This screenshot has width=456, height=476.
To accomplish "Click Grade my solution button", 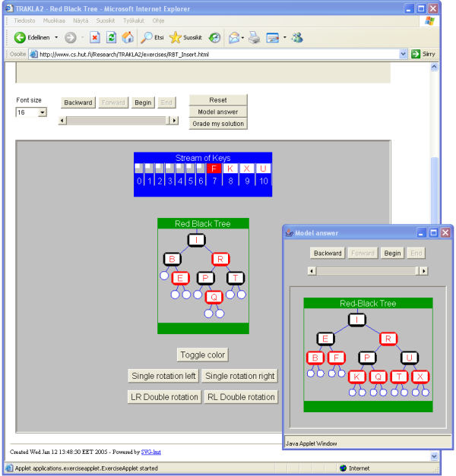I will (218, 124).
